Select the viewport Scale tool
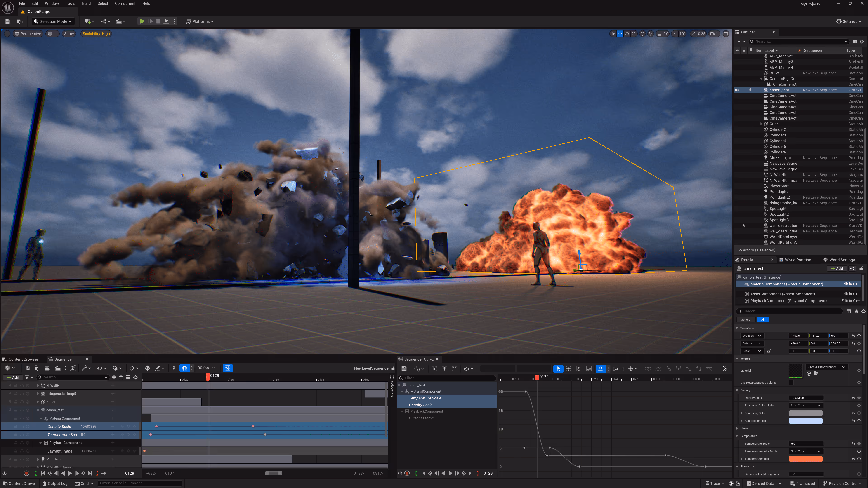Viewport: 868px width, 488px height. pos(634,34)
